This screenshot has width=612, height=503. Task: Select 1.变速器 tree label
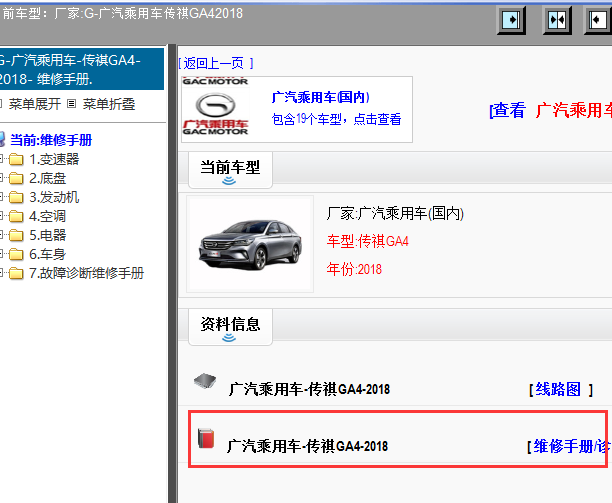click(x=54, y=159)
